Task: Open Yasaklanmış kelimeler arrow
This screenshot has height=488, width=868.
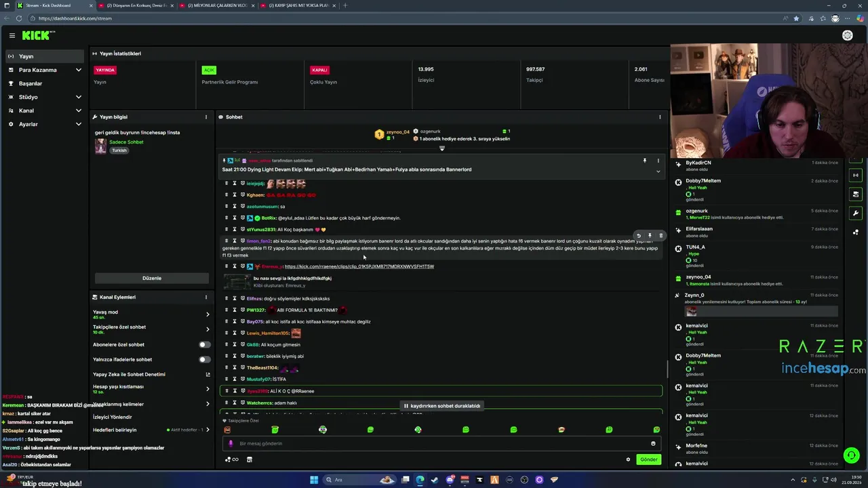Action: coord(208,404)
